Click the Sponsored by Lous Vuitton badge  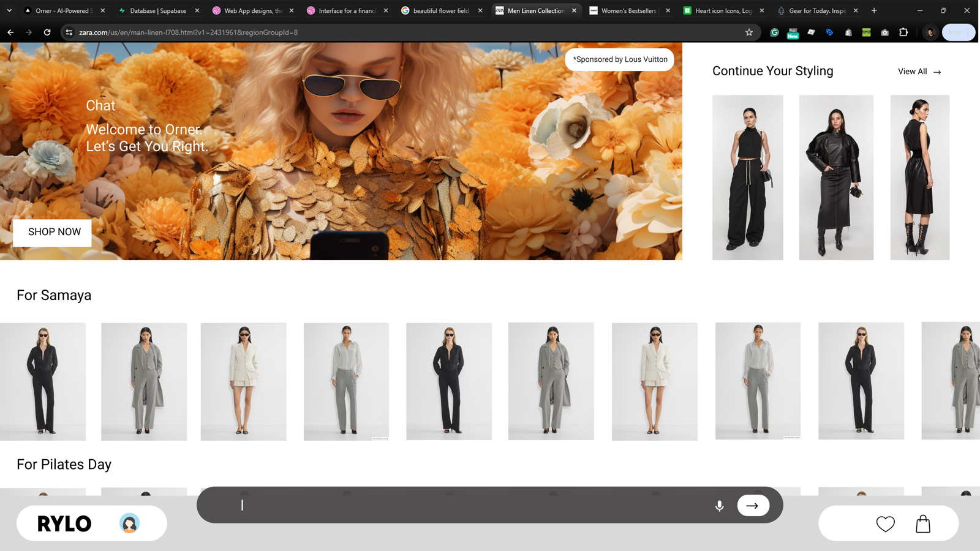pos(620,59)
